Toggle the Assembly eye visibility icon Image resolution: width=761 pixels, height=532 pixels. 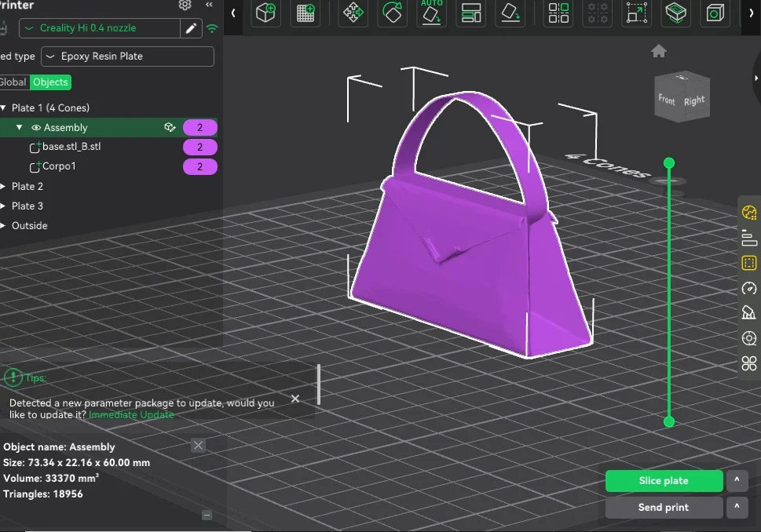35,128
